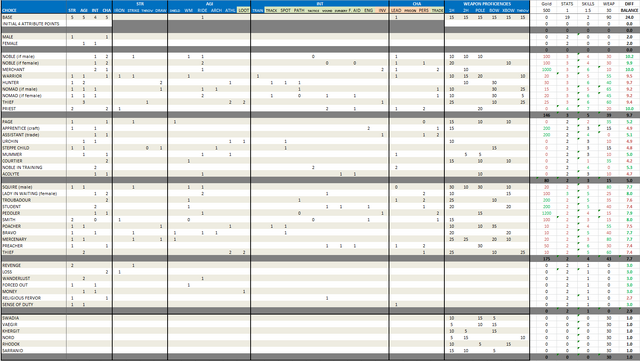The height and width of the screenshot is (361, 640).
Task: Click the BALANCE header cell
Action: click(x=629, y=10)
